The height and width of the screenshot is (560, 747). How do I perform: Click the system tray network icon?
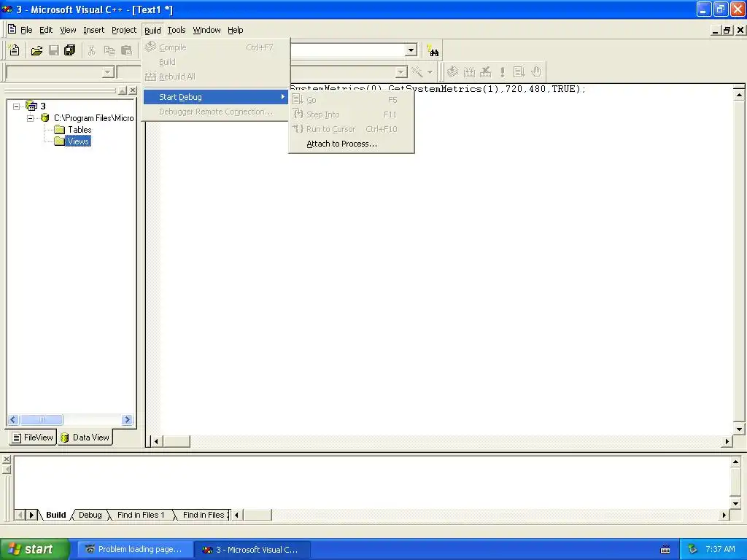pos(692,550)
